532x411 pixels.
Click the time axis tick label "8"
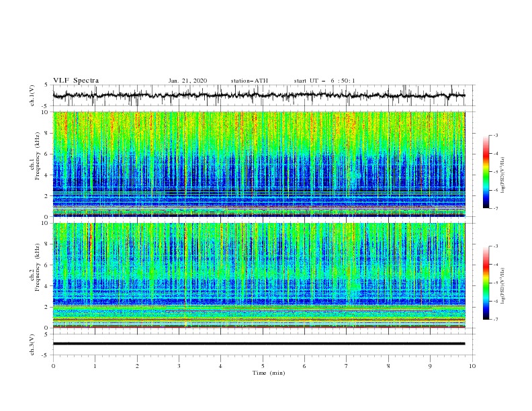(388, 366)
